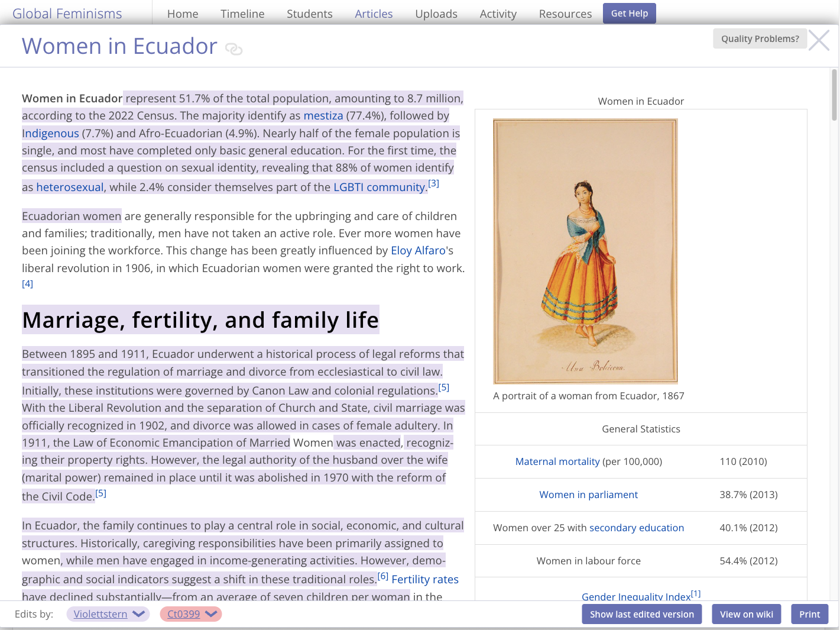Click the portrait of a woman from Ecuador
The height and width of the screenshot is (630, 840).
585,251
